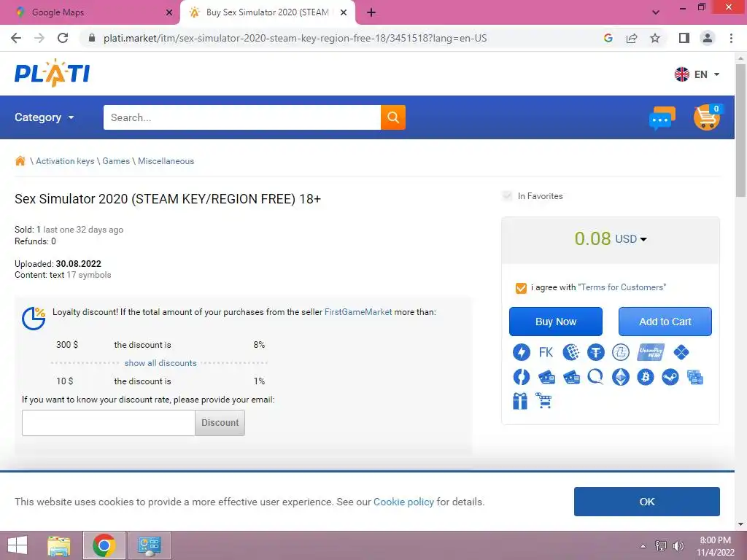Click the discount email input field

tap(109, 422)
